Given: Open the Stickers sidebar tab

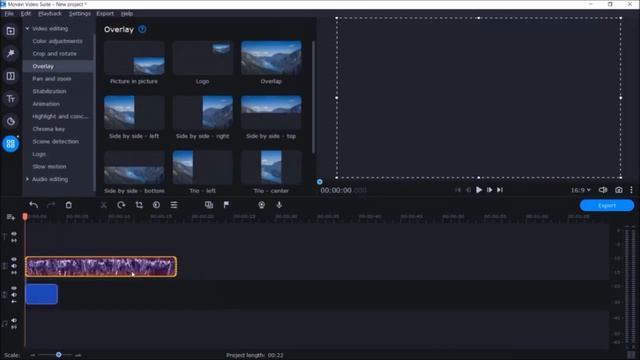Looking at the screenshot, I should click(x=11, y=121).
